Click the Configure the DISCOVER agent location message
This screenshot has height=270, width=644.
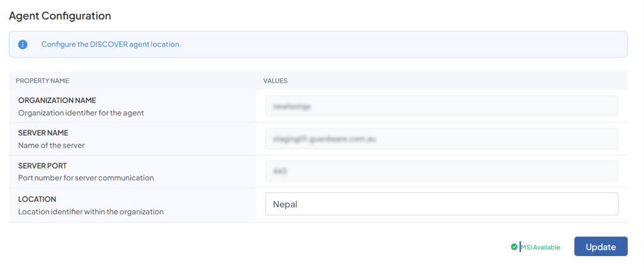point(111,45)
